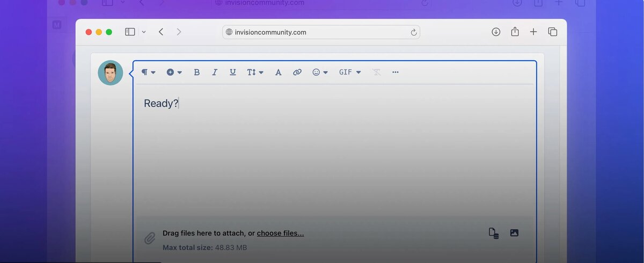Expand the paragraph format dropdown

tap(148, 72)
